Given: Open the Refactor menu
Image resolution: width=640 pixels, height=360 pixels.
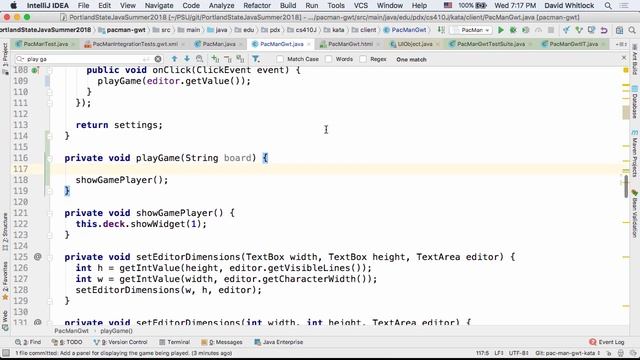Looking at the screenshot, I should coord(257,6).
